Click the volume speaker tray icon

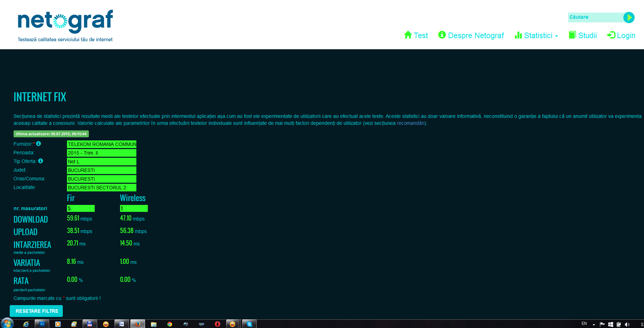pyautogui.click(x=627, y=324)
